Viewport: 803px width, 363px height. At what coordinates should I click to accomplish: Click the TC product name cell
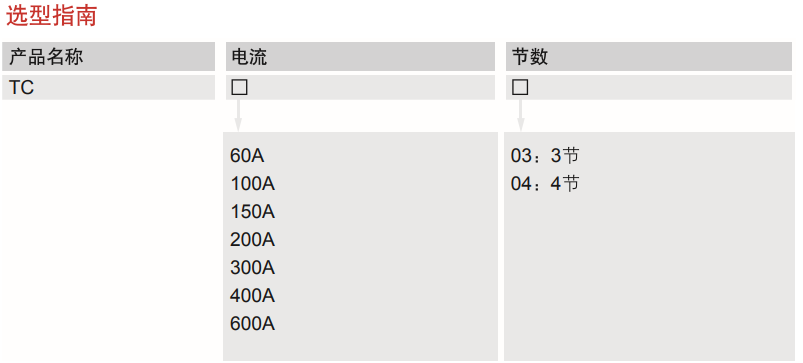point(109,88)
